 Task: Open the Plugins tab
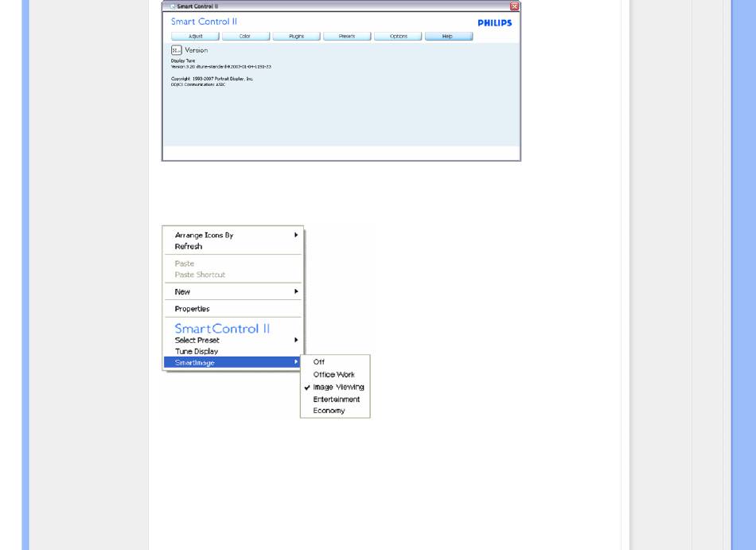click(297, 36)
